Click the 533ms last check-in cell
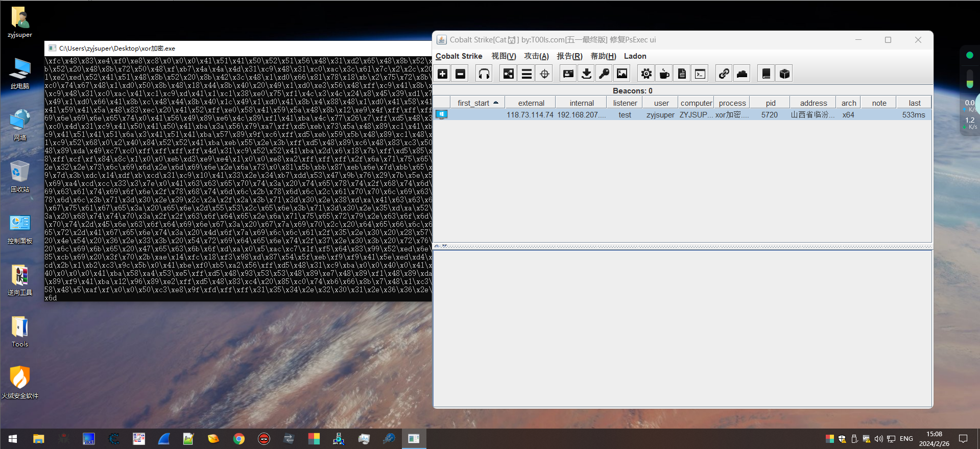The height and width of the screenshot is (449, 980). [914, 115]
